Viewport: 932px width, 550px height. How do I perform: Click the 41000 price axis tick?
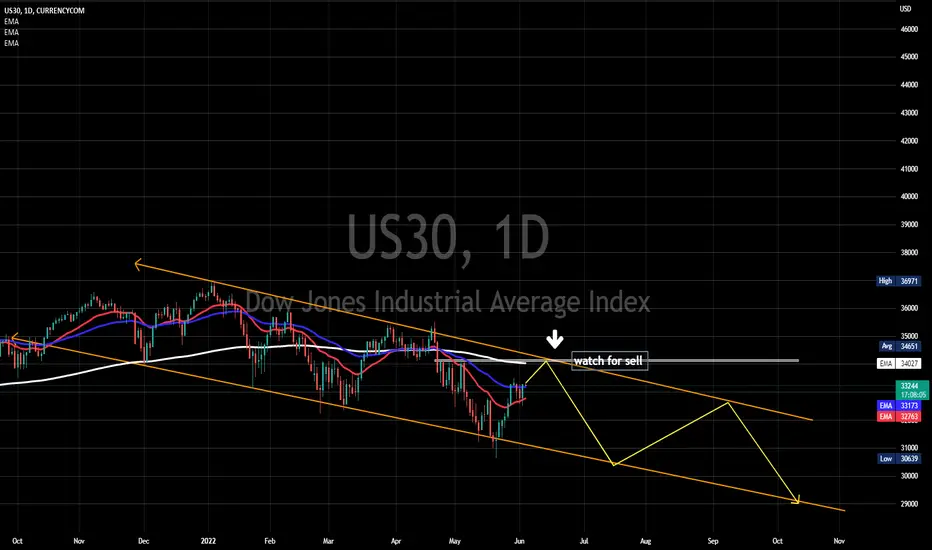tap(909, 169)
